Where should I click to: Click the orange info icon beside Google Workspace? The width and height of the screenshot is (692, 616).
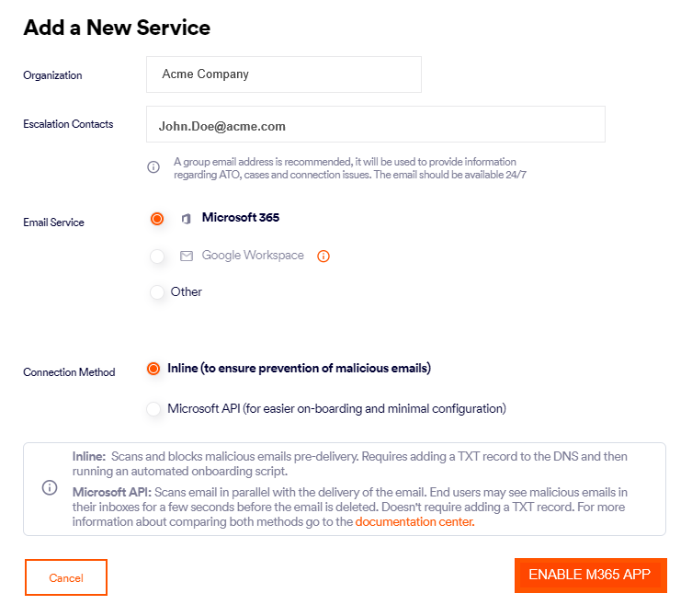point(323,257)
